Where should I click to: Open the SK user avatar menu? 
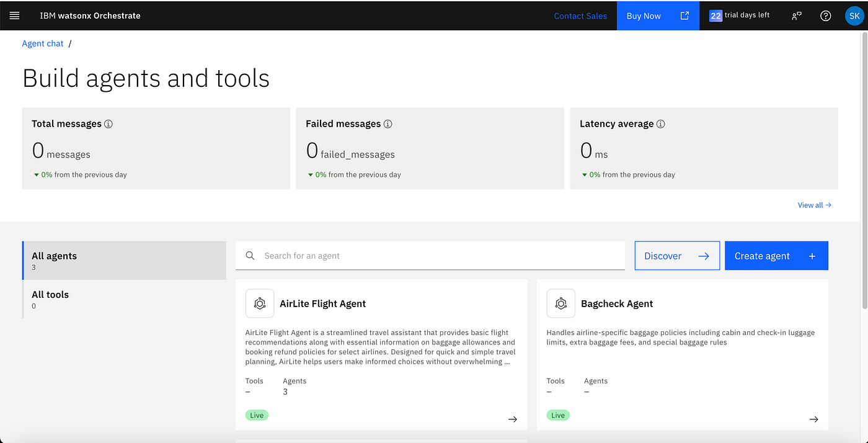(854, 16)
